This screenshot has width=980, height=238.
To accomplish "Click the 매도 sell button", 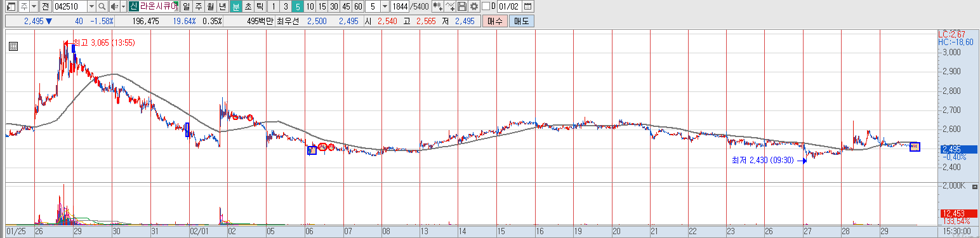I will [x=521, y=21].
